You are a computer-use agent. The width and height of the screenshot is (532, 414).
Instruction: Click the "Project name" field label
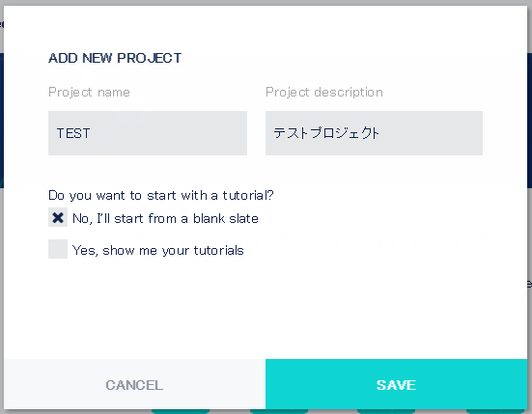[x=89, y=93]
